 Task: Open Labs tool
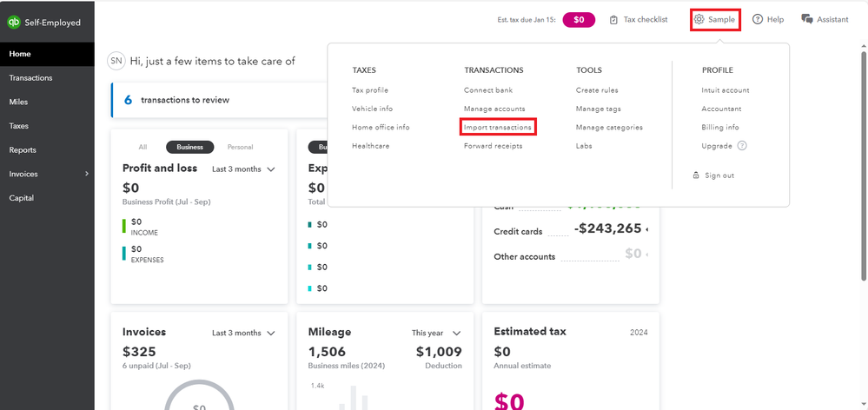(x=584, y=146)
